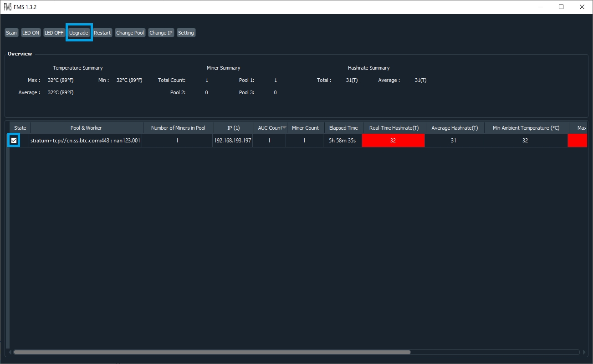Select the IP address 192.168.193.197 cell
The image size is (593, 364).
click(x=232, y=141)
